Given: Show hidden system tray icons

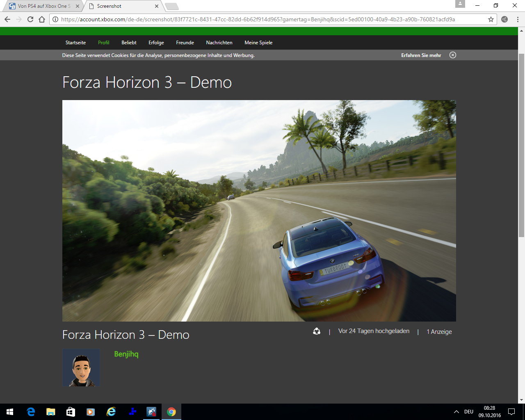Looking at the screenshot, I should point(456,412).
